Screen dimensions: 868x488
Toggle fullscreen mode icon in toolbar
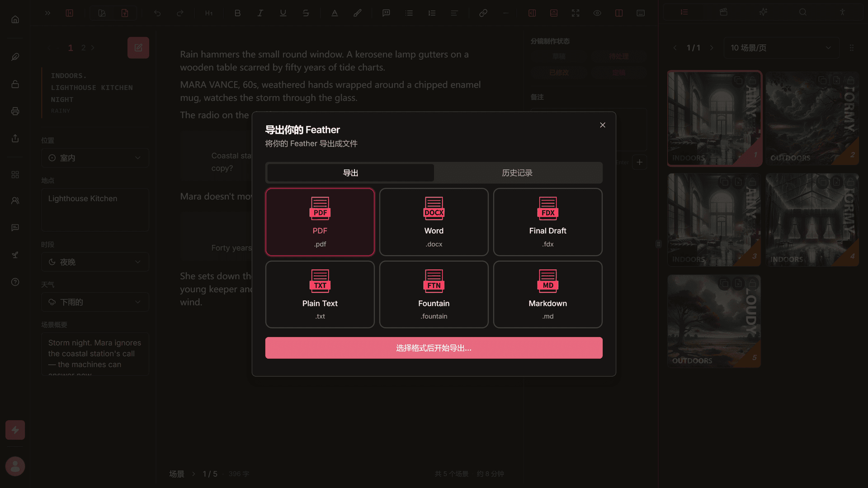[x=576, y=13]
